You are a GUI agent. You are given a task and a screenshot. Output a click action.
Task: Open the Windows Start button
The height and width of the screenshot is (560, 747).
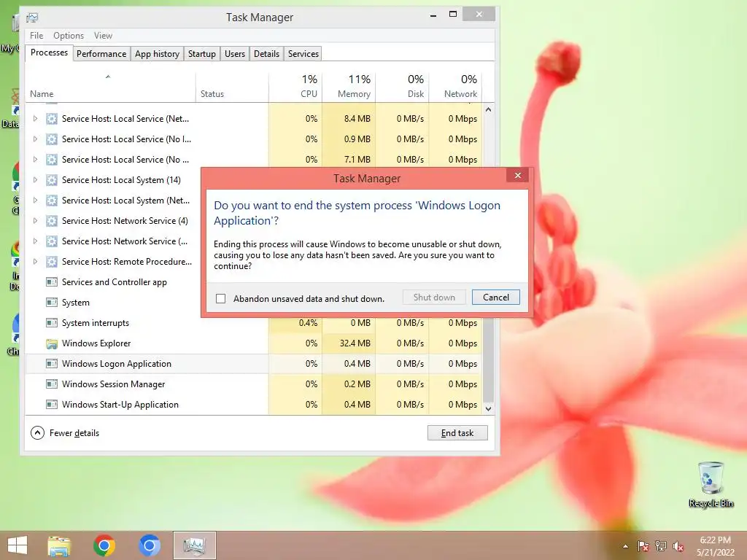[x=18, y=545]
